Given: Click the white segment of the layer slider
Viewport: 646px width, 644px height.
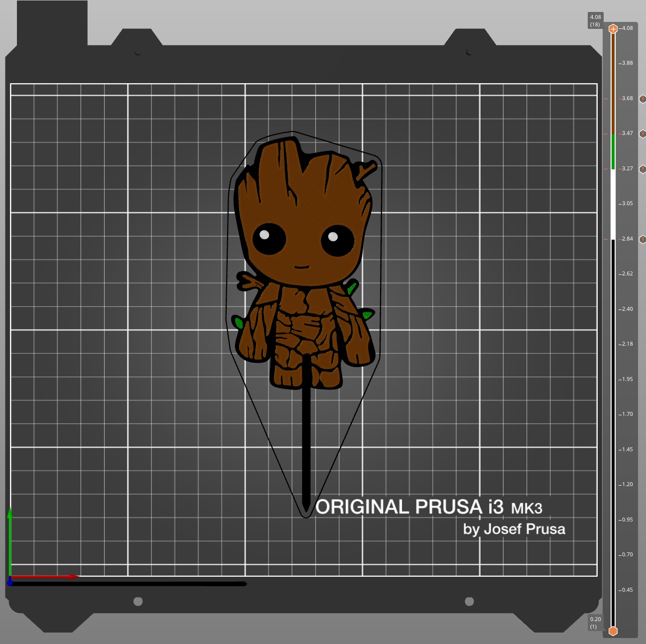Looking at the screenshot, I should tap(613, 204).
